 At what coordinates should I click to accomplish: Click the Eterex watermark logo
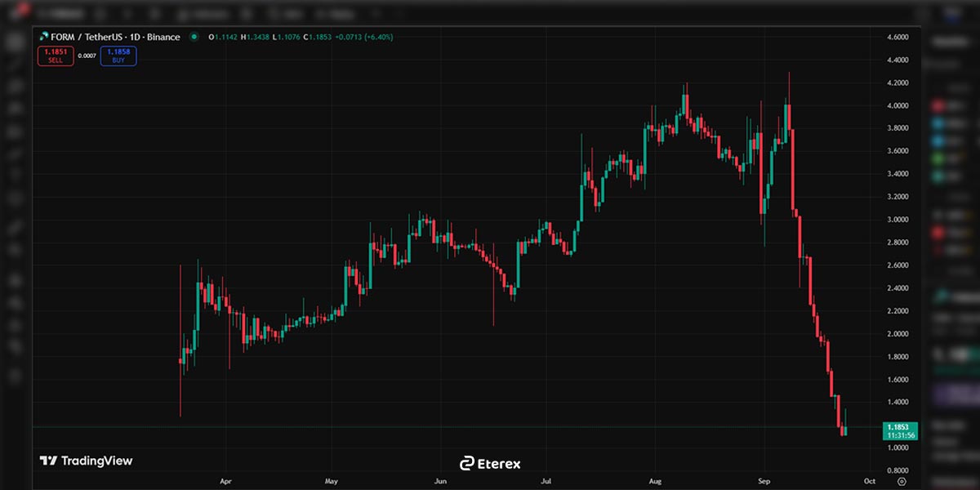tap(490, 463)
